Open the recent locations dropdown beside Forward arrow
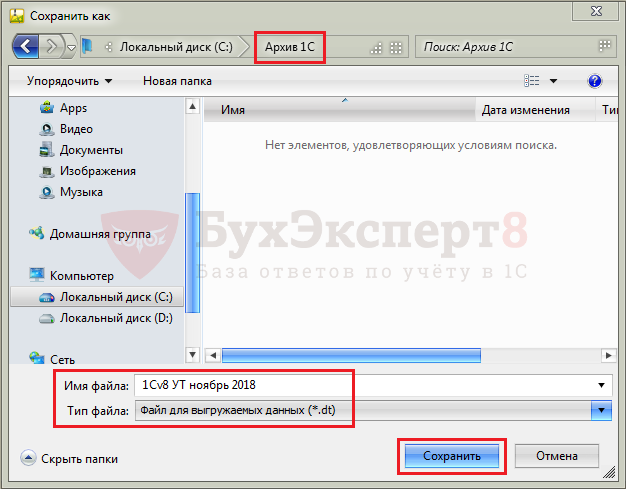The image size is (626, 489). [71, 48]
